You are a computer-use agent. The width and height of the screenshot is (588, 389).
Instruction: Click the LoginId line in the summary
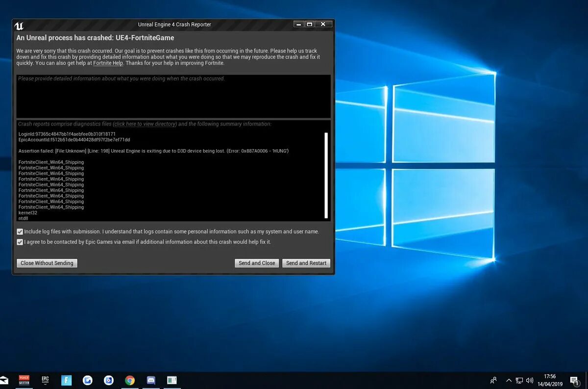(67, 134)
